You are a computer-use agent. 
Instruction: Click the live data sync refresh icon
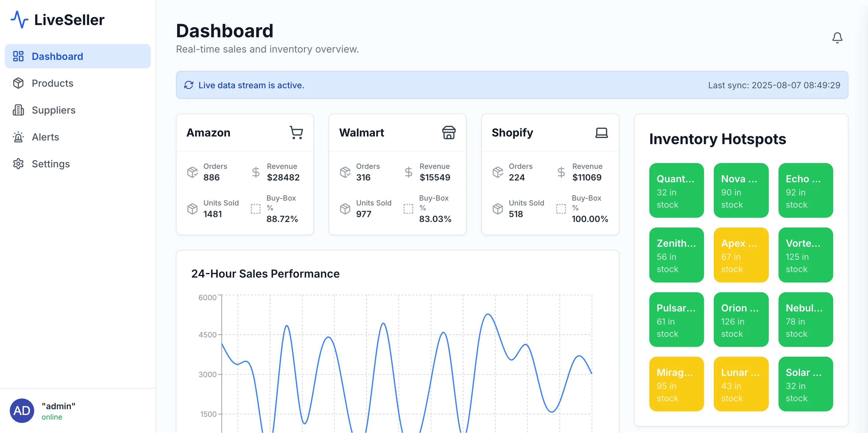189,85
